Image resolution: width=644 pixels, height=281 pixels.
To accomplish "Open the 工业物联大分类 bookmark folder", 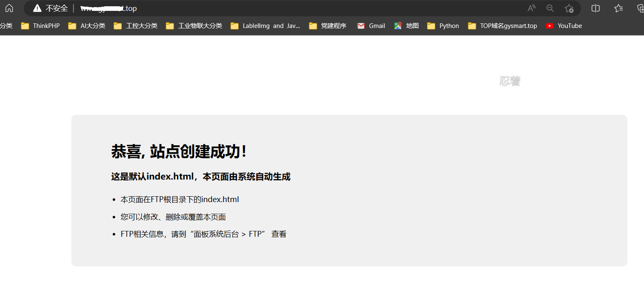I will (x=194, y=26).
